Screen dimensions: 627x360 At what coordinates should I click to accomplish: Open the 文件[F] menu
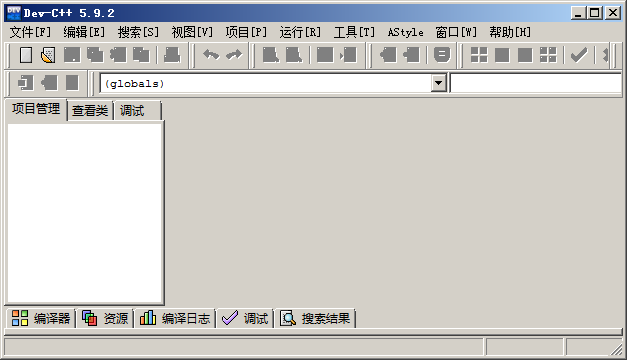tap(30, 32)
